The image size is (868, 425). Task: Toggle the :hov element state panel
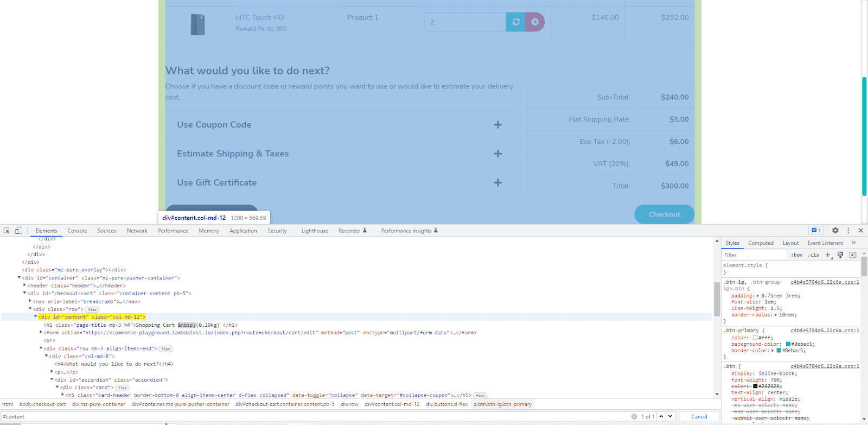click(797, 255)
